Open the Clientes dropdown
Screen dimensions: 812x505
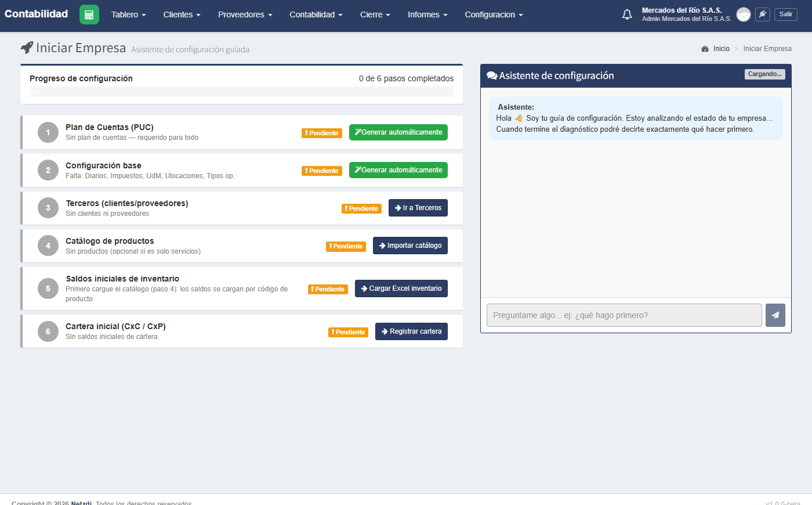tap(182, 15)
